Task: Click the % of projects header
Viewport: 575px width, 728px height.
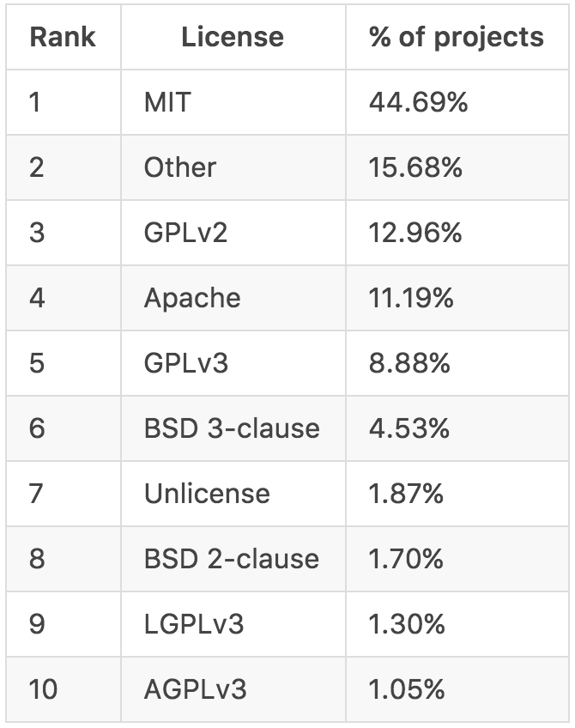Action: click(456, 38)
